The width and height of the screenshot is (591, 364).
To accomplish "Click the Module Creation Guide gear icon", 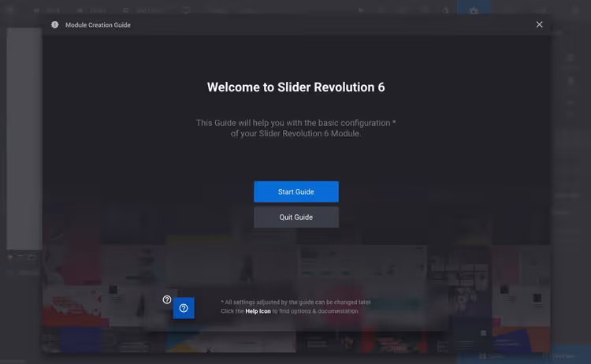I will click(55, 25).
